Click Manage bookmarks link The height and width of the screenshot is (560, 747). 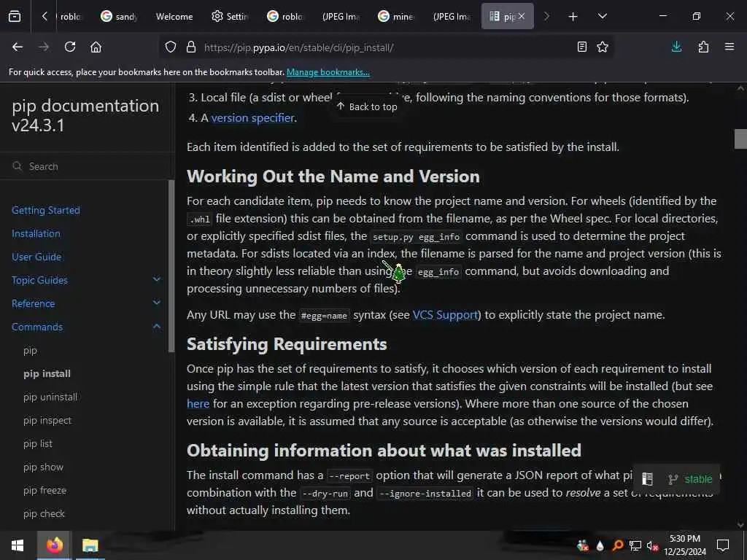coord(328,72)
